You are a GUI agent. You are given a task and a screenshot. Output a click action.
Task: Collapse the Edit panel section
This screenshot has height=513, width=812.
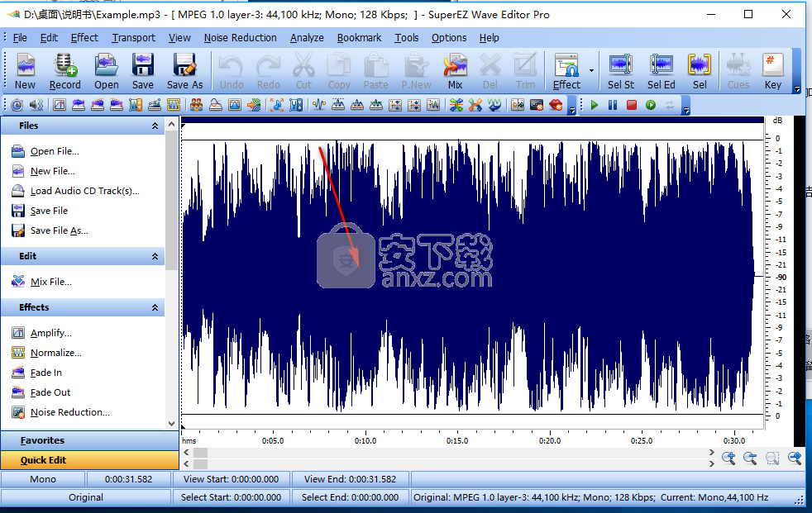coord(155,256)
